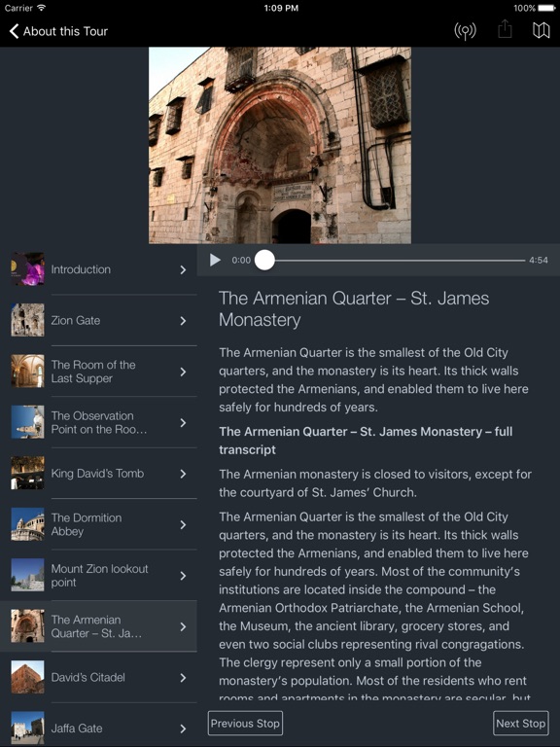Tap the Jaffa Gate thumbnail
This screenshot has height=747, width=560.
pyautogui.click(x=27, y=728)
